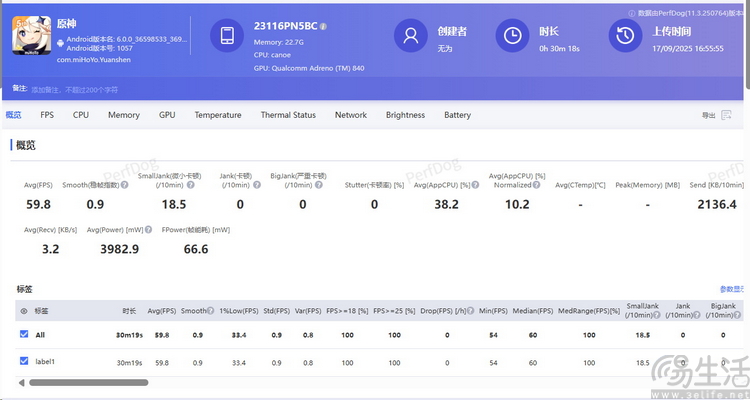Click the duration clock icon
750x400 pixels.
point(512,36)
